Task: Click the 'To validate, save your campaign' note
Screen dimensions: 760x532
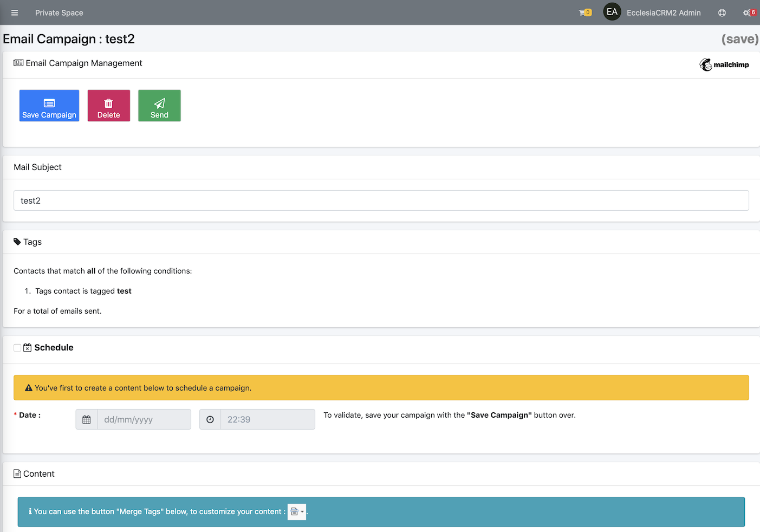Action: 450,415
